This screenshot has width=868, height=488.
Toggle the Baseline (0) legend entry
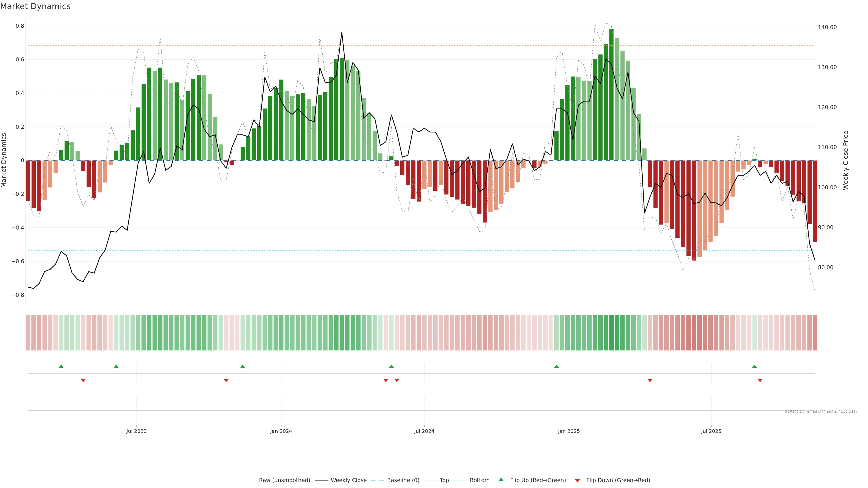pos(403,480)
